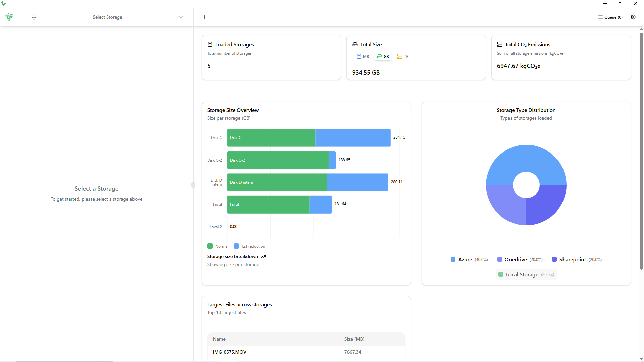Open the Select Storage dropdown
Screen dimensions: 644x362
(107, 17)
